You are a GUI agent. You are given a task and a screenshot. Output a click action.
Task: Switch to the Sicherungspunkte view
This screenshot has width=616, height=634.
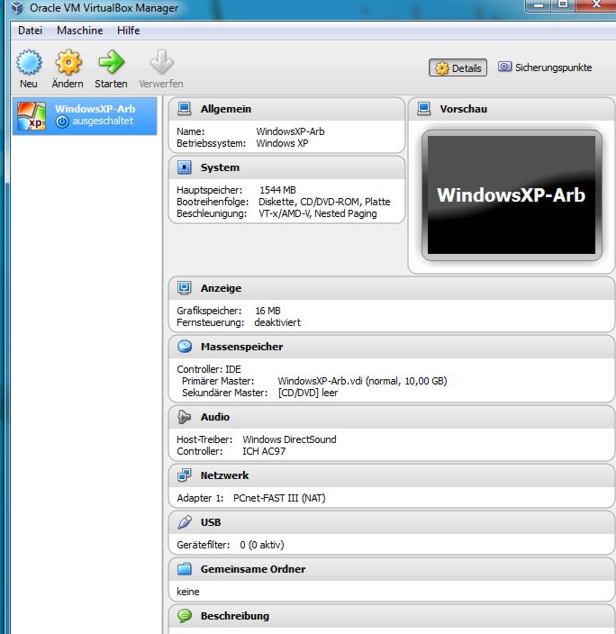[x=546, y=68]
